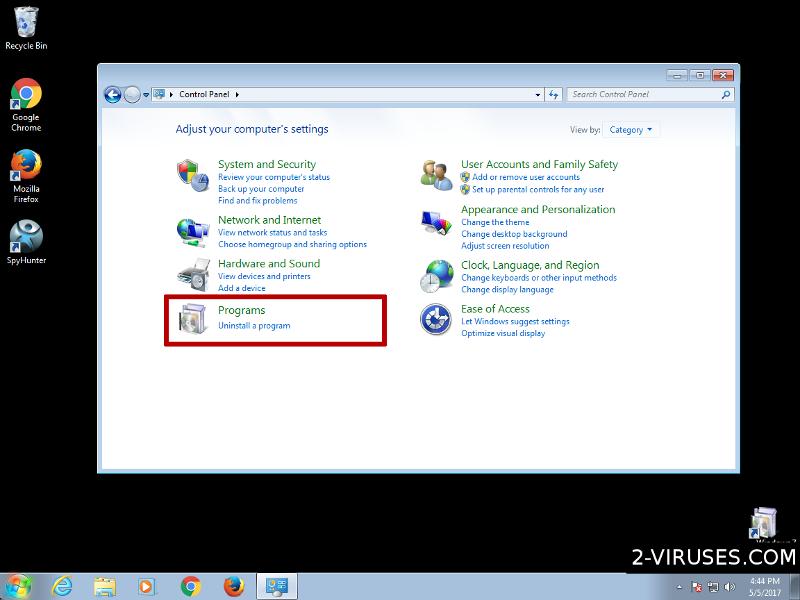Click the Search Control Panel field
The width and height of the screenshot is (800, 600).
(645, 94)
